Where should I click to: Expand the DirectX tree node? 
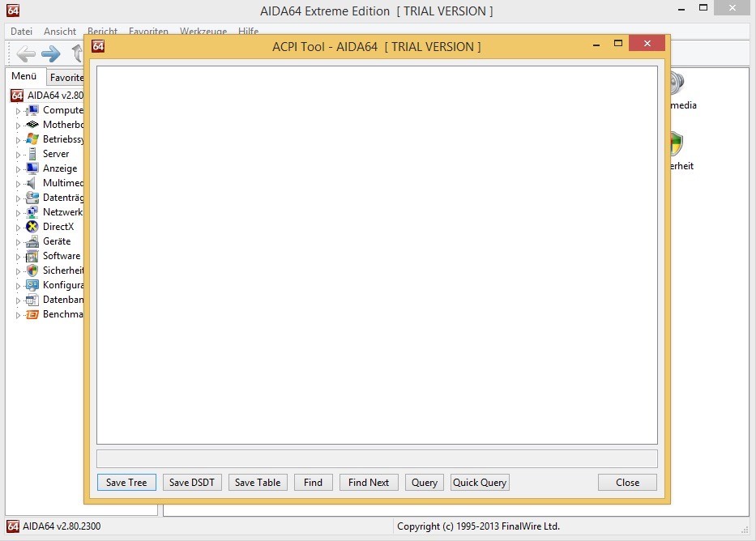tap(18, 228)
